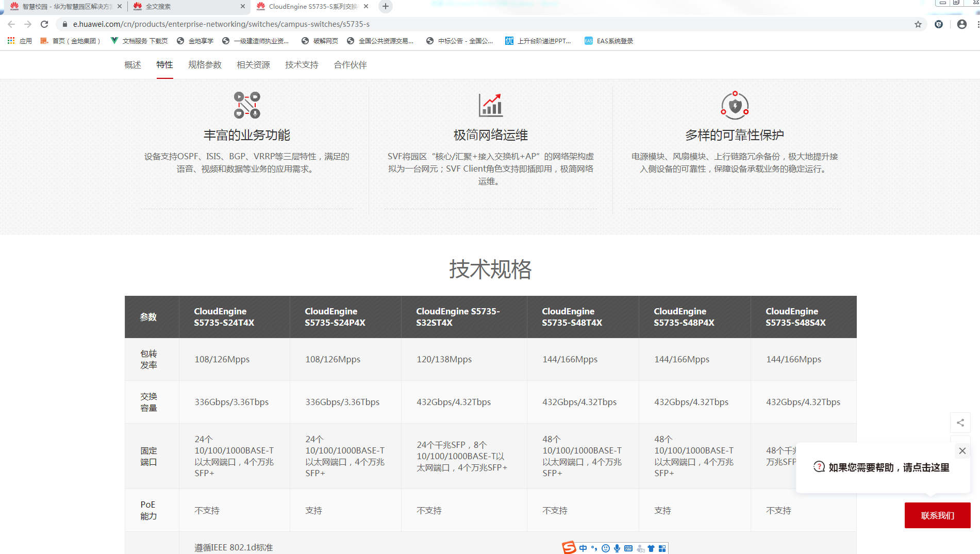The image size is (980, 554).
Task: Open the 首页（金地集团）bookmark
Action: pyautogui.click(x=70, y=41)
